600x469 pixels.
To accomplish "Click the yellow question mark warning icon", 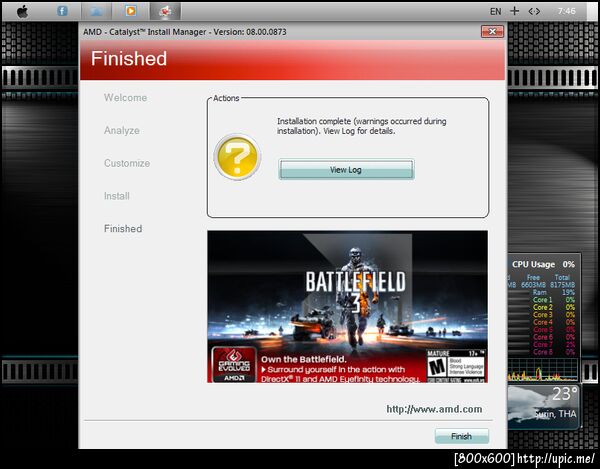I will tap(237, 156).
